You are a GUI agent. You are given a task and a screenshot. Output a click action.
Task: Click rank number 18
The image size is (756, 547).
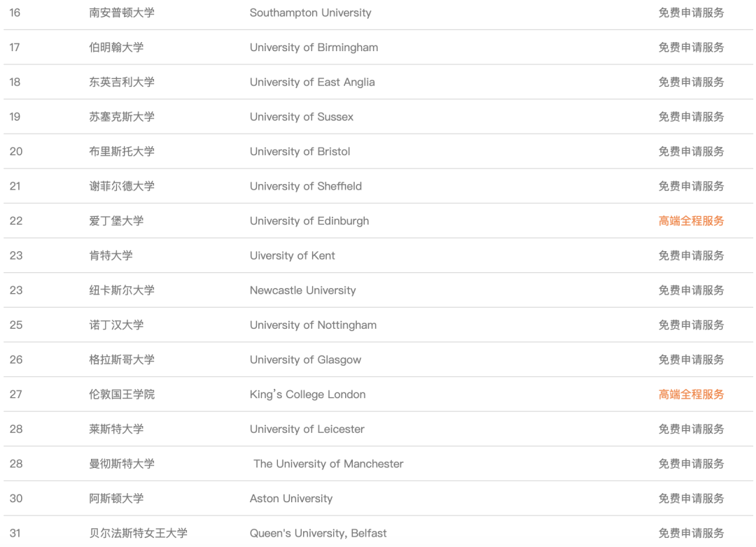(15, 82)
